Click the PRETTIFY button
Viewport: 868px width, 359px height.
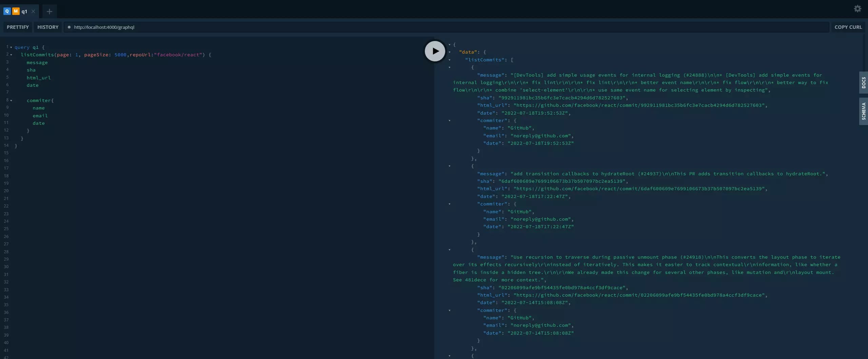[x=18, y=27]
